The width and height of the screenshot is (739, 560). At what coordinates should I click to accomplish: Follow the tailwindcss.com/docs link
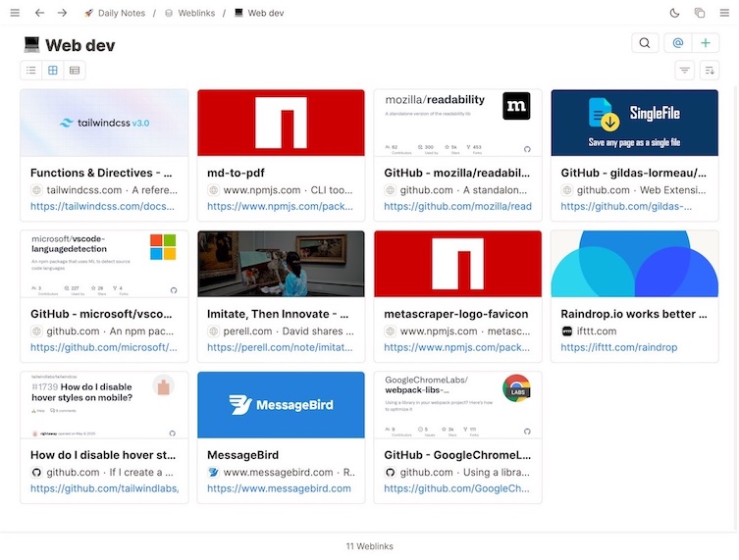pos(102,206)
